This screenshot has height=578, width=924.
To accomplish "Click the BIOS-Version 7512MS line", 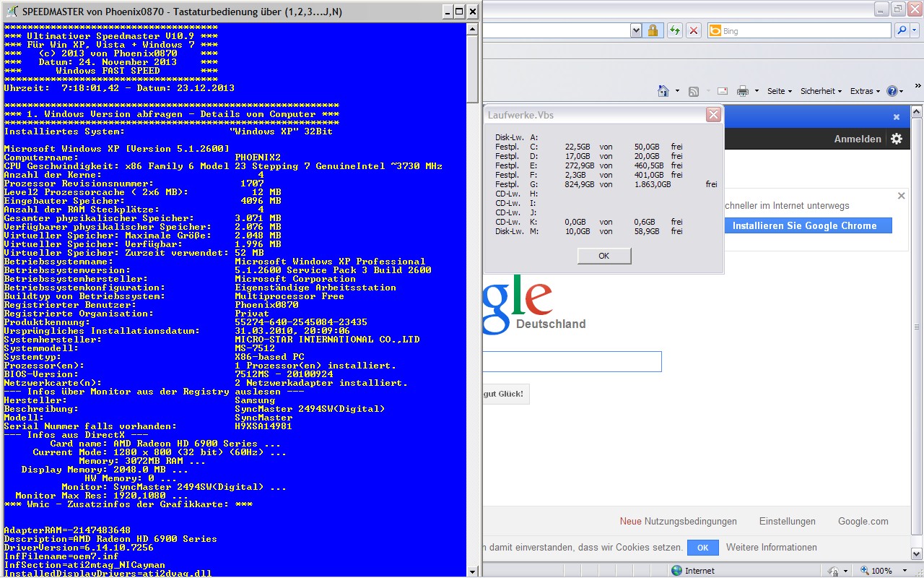I will point(168,374).
